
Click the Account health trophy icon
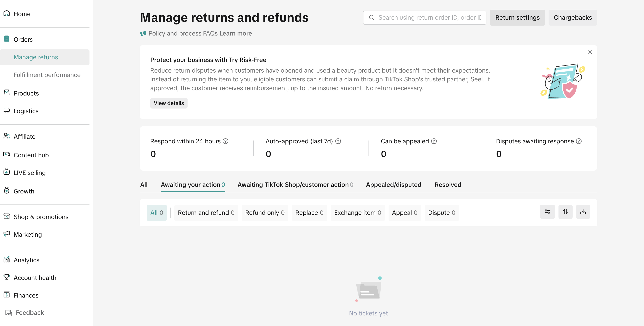pyautogui.click(x=7, y=277)
